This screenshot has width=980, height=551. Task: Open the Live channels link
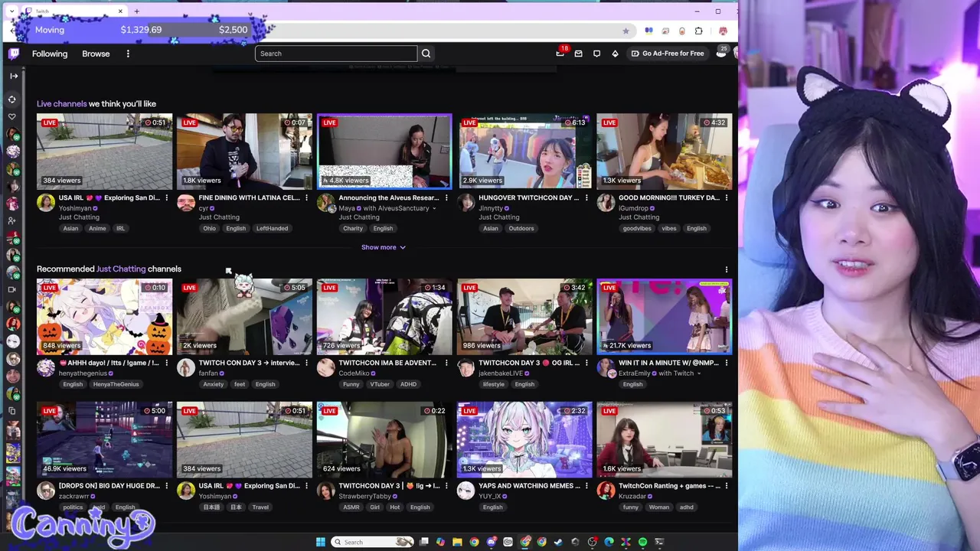click(x=61, y=104)
